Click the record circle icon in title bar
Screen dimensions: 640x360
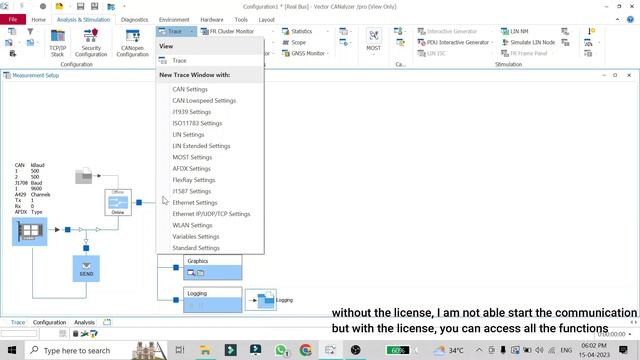[x=43, y=7]
